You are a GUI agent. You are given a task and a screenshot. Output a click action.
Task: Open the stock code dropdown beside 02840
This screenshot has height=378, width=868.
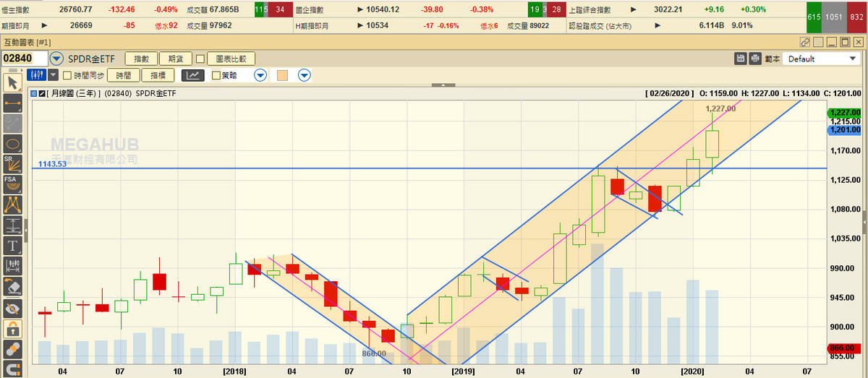pos(56,59)
